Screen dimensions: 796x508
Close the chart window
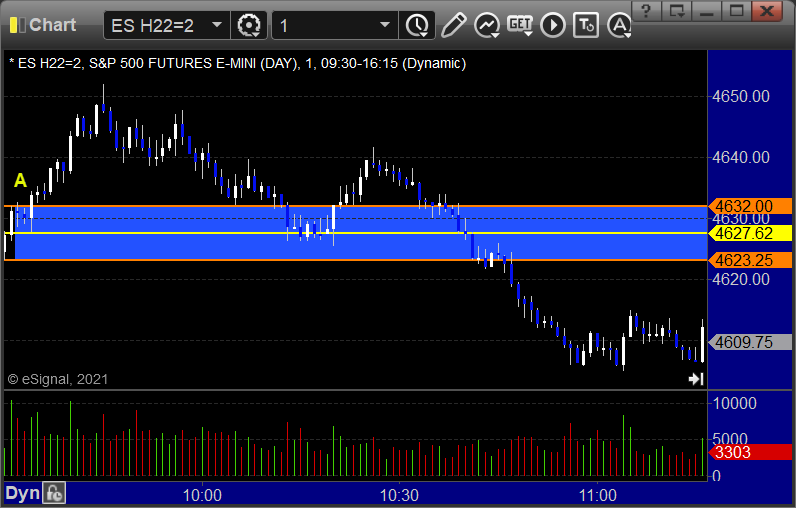[x=767, y=11]
